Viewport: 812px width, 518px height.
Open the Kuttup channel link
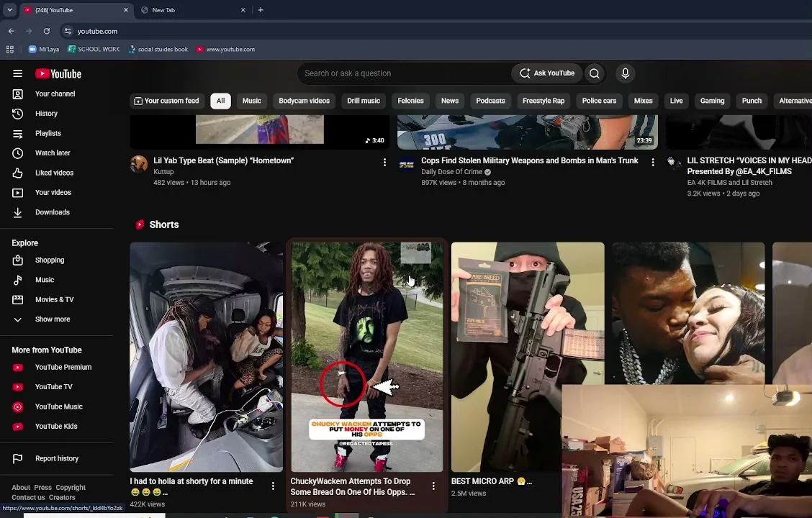pyautogui.click(x=163, y=172)
